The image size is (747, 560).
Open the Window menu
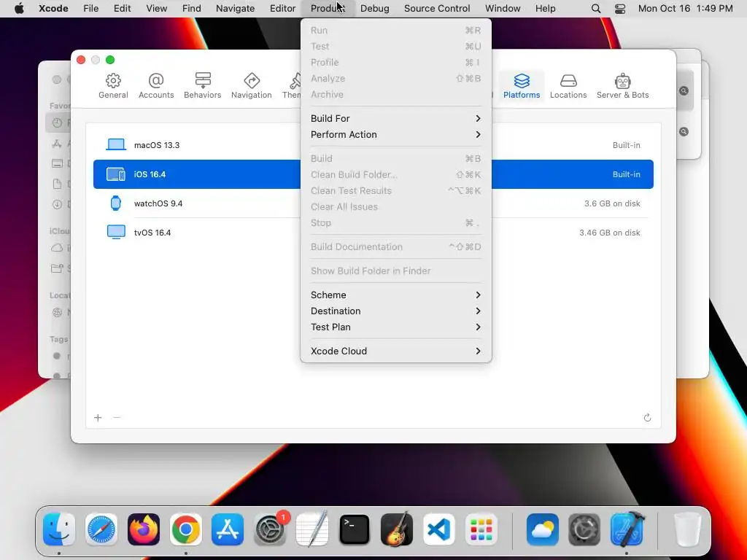tap(503, 9)
